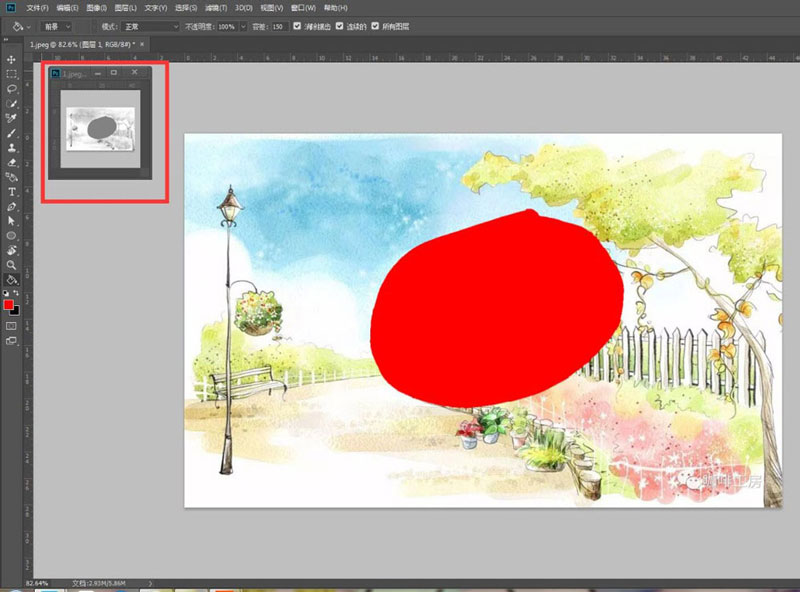Toggle the 消除锯齿 anti-alias checkbox

297,26
